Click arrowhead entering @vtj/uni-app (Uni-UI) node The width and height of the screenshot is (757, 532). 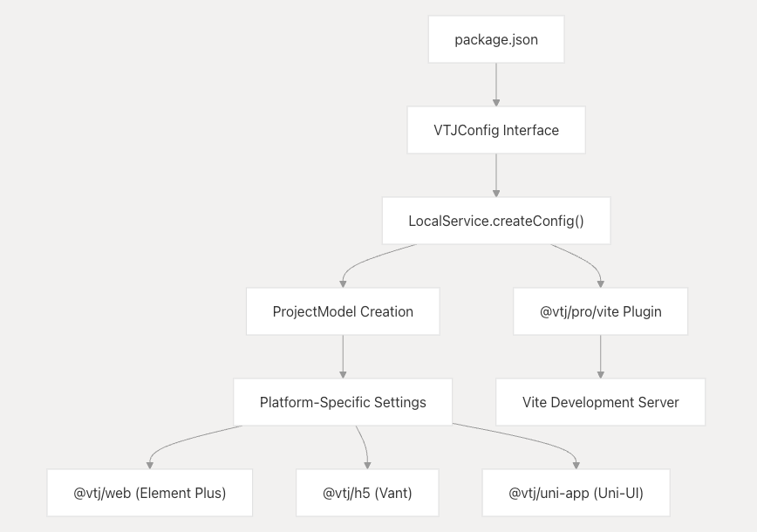pos(576,466)
